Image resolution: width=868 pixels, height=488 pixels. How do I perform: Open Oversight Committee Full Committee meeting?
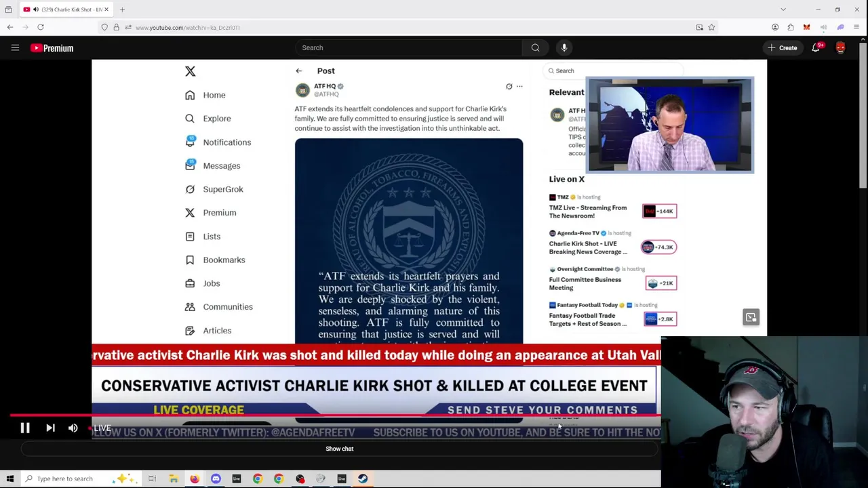(613, 279)
